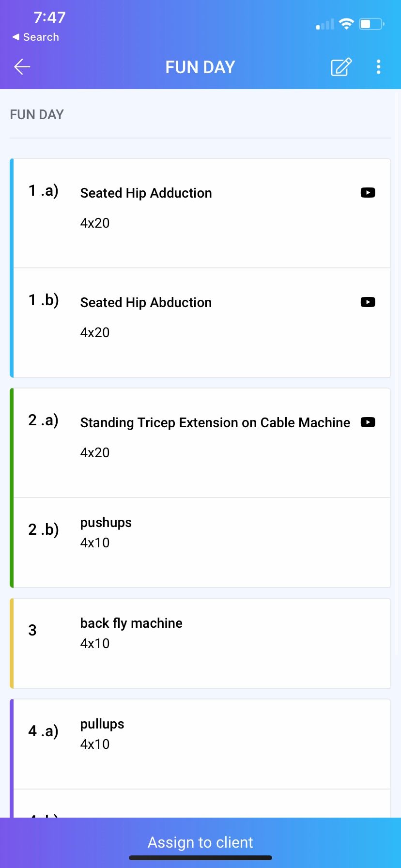Play video for Seated Hip Adduction

coord(368,192)
